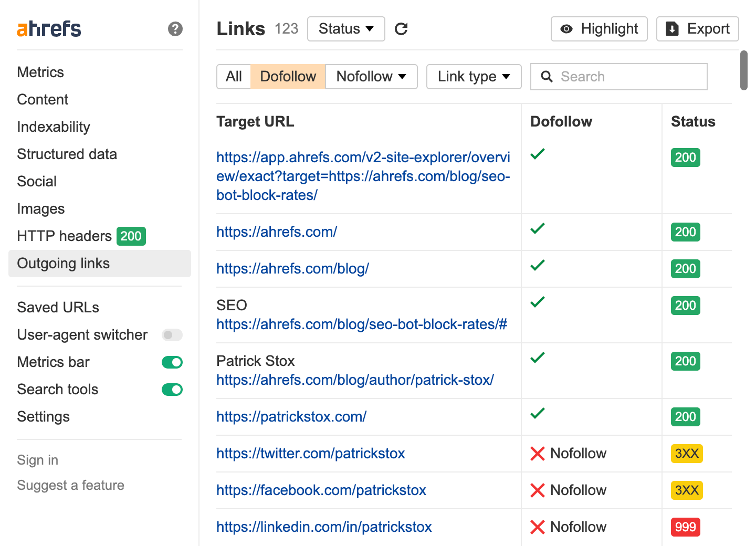Image resolution: width=756 pixels, height=546 pixels.
Task: Click the vertical scrollbar thumb
Action: click(743, 70)
